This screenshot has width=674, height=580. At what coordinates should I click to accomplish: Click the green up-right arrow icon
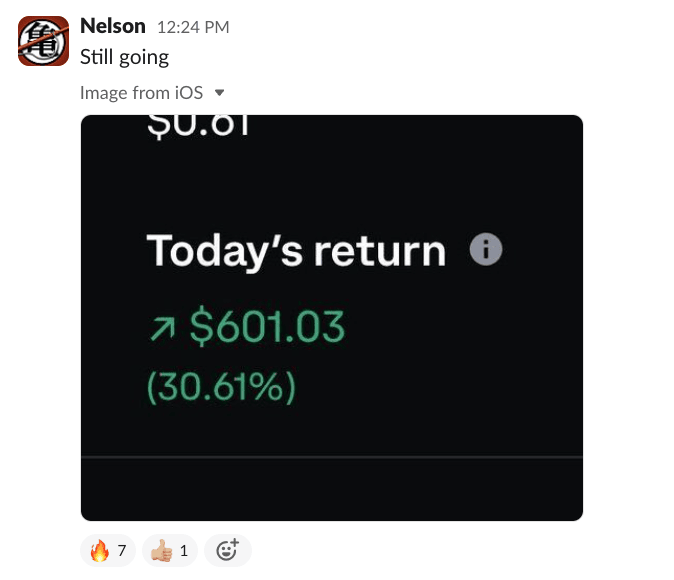(159, 327)
